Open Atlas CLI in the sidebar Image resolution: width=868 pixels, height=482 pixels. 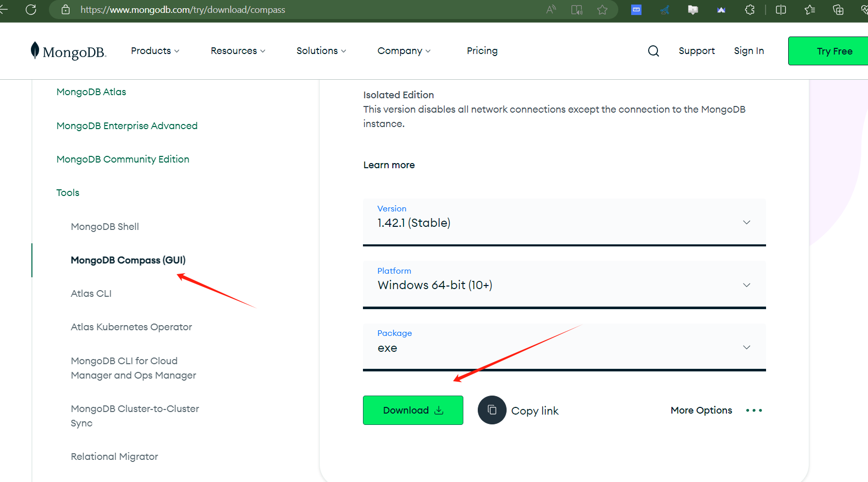tap(91, 294)
